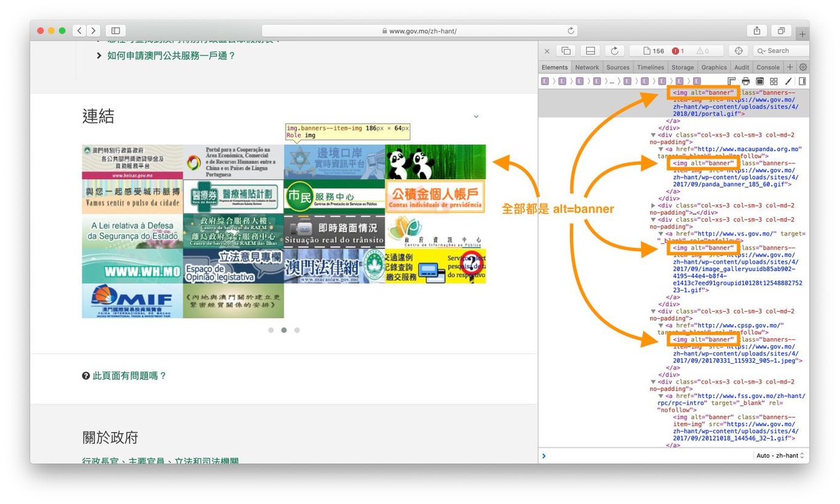This screenshot has width=840, height=504.
Task: Show the first banner carousel page dot
Action: tap(271, 330)
